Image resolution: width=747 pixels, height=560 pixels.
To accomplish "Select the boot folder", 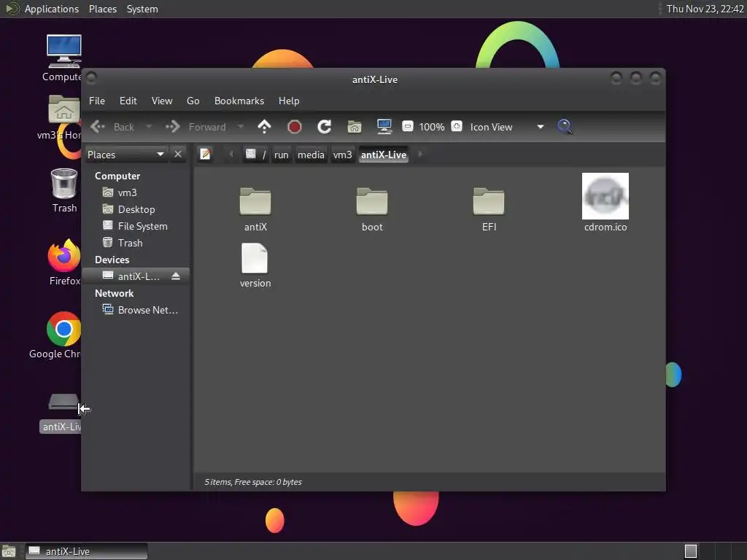I will (x=372, y=209).
